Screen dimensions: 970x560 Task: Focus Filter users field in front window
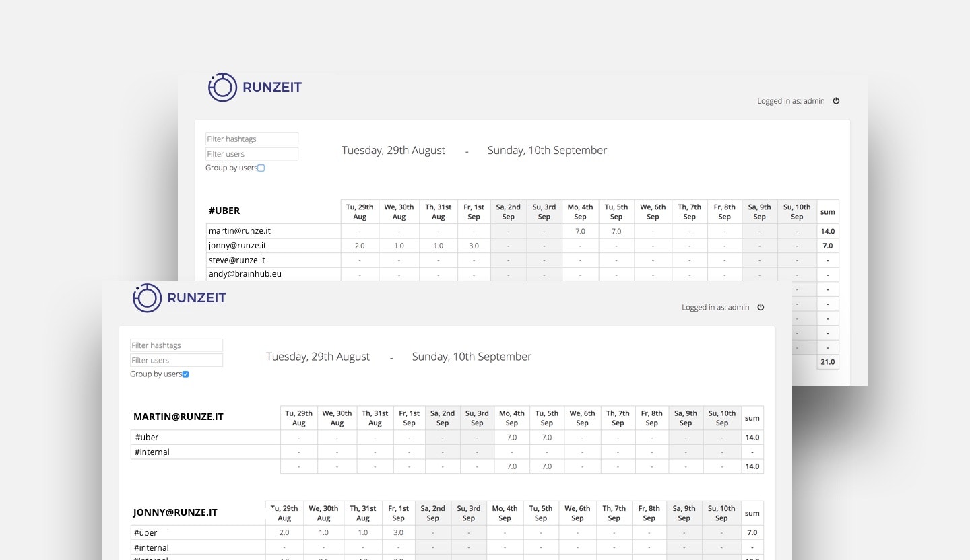176,360
